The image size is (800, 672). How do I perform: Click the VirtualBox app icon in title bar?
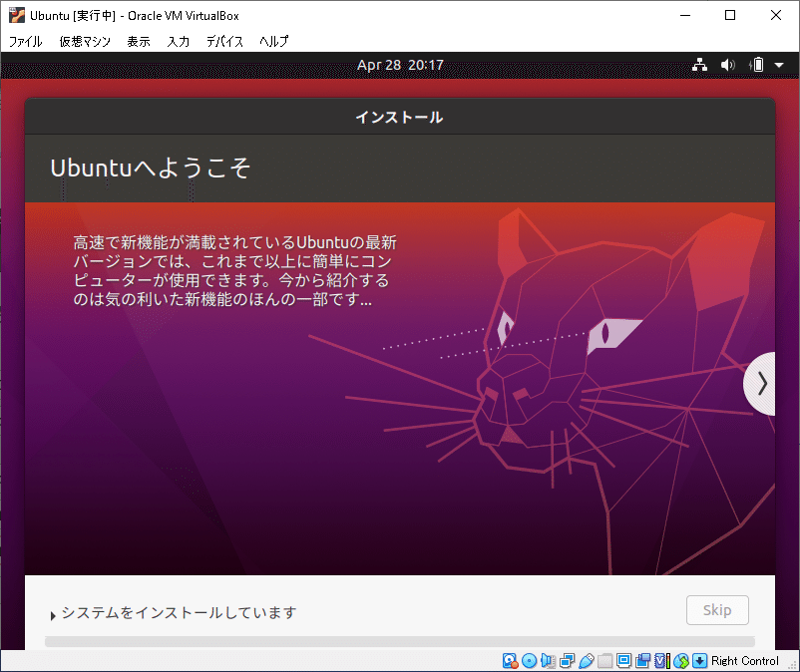click(x=17, y=15)
